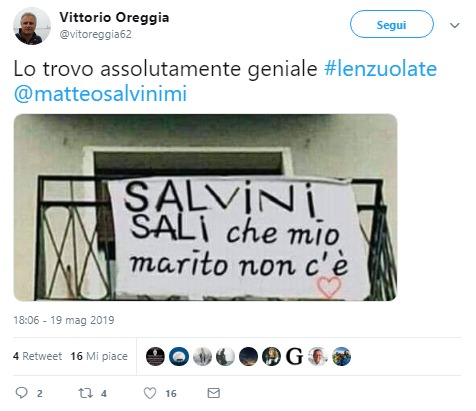Viewport: 476px width, 411px height.
Task: Open the first dark liker avatar
Action: tap(155, 356)
